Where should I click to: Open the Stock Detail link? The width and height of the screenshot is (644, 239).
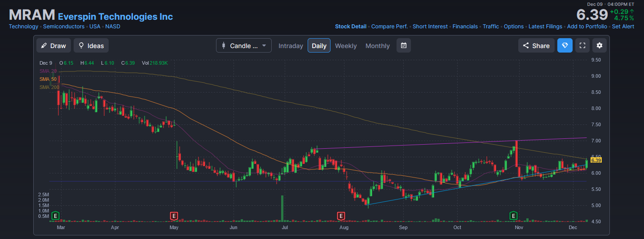pos(351,27)
